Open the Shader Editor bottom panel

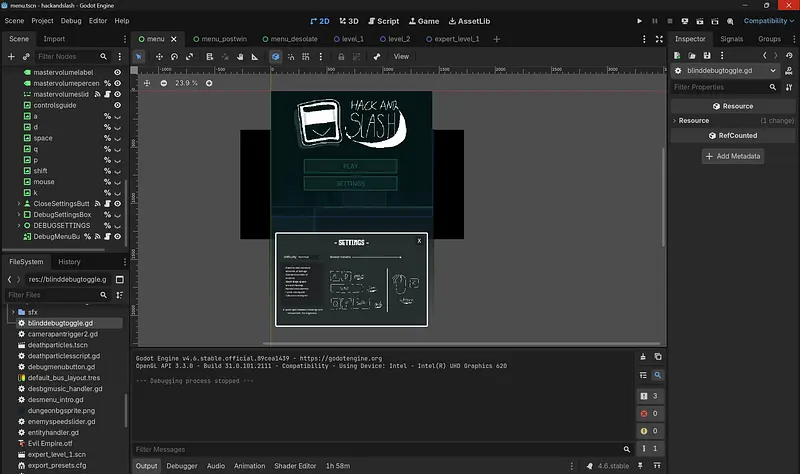[294, 466]
